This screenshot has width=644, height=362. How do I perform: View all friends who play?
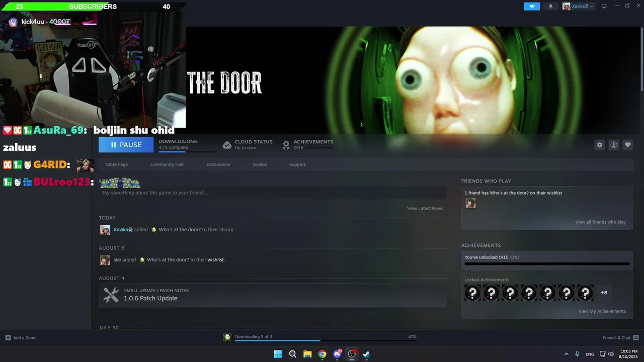[601, 222]
